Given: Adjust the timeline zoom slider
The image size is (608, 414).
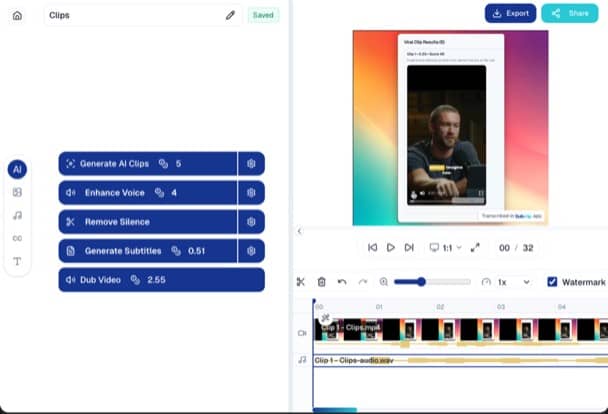Looking at the screenshot, I should pos(432,282).
